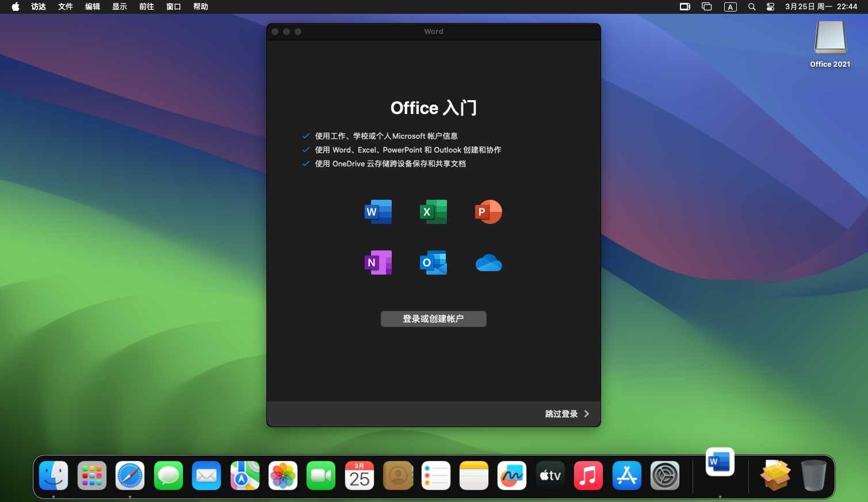Open the Trash from the Dock

point(814,476)
